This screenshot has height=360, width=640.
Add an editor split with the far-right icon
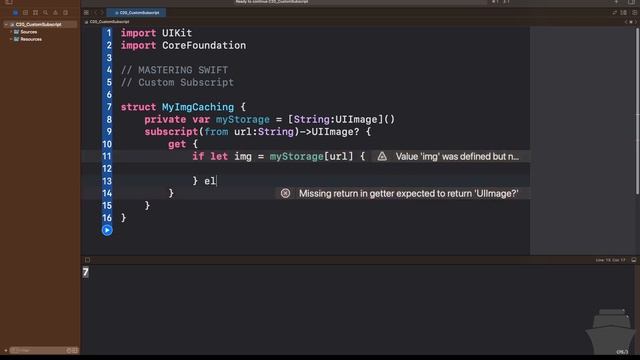(634, 13)
